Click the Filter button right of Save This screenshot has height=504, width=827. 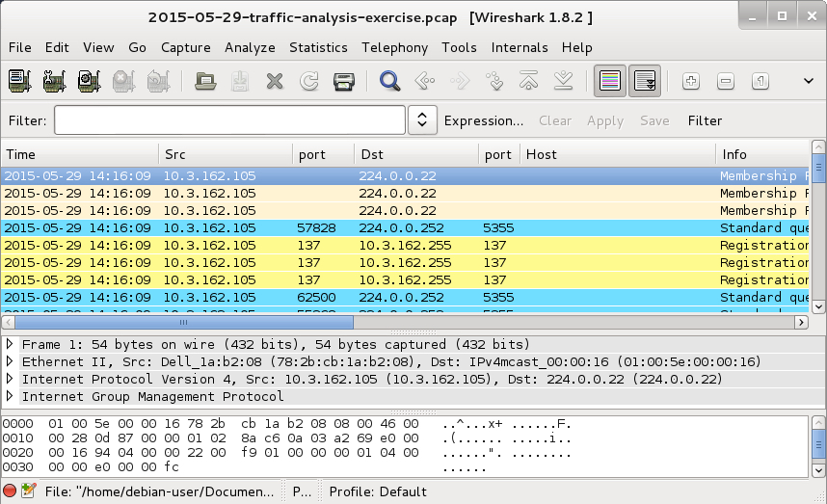tap(705, 120)
